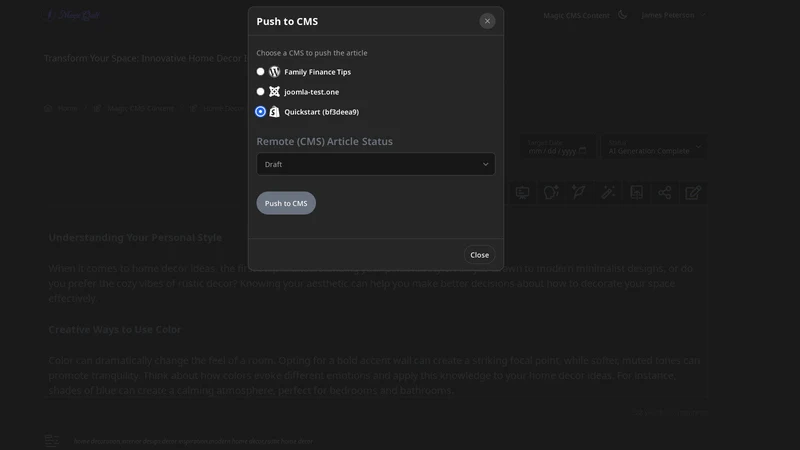The width and height of the screenshot is (800, 450).
Task: Click the quill feather AI write icon
Action: [x=579, y=192]
